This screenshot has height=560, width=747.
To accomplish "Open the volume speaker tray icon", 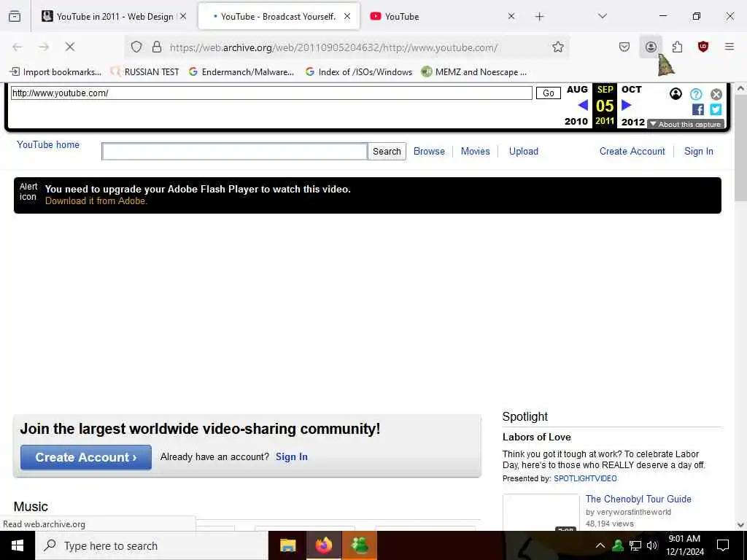I will [652, 545].
